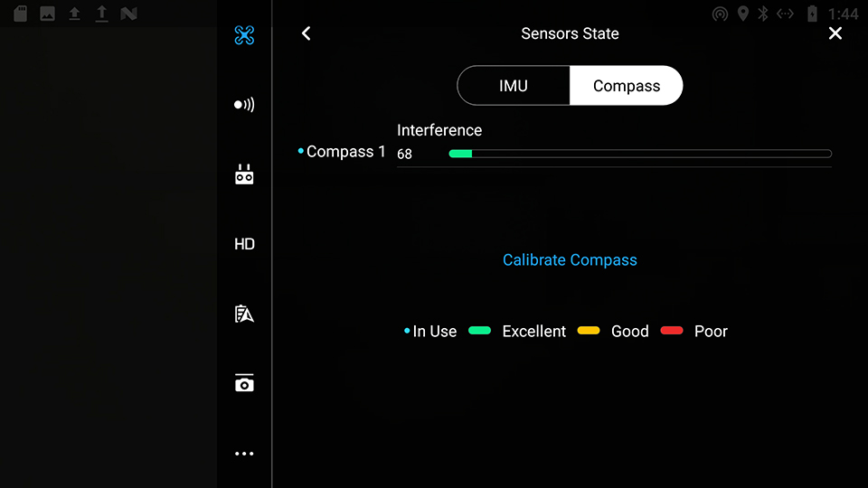Viewport: 868px width, 488px height.
Task: Open the visual navigation sensing settings icon
Action: [244, 105]
